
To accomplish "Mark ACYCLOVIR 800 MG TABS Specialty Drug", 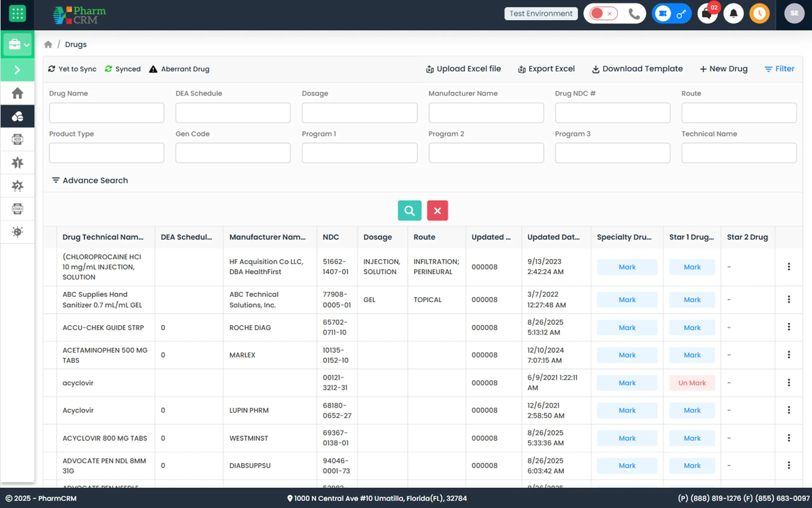I will [627, 438].
